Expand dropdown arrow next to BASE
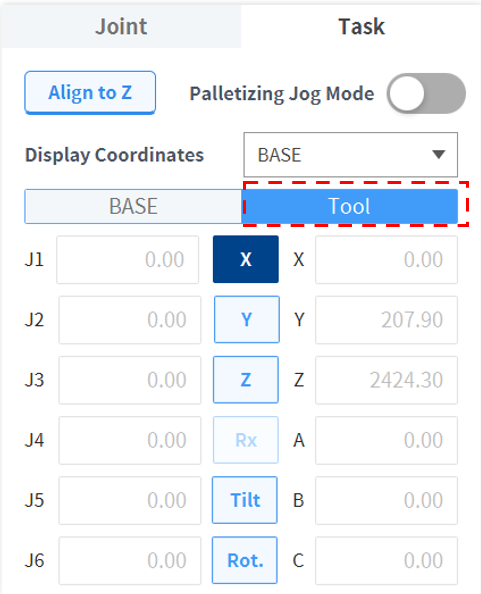481x594 pixels. tap(439, 155)
